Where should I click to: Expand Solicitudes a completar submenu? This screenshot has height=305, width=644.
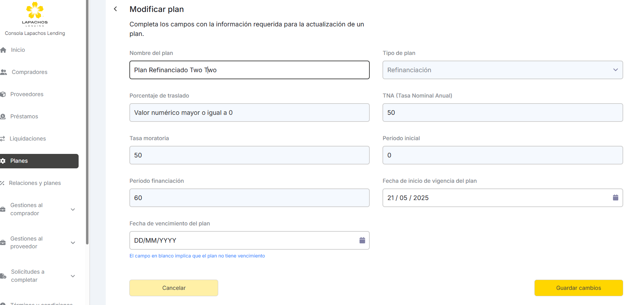click(73, 276)
